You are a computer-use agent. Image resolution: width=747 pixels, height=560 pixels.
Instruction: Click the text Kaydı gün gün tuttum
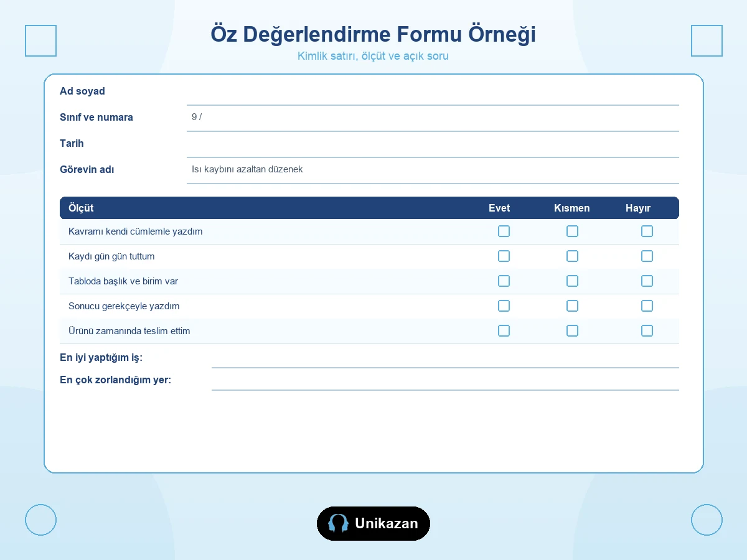tap(111, 256)
